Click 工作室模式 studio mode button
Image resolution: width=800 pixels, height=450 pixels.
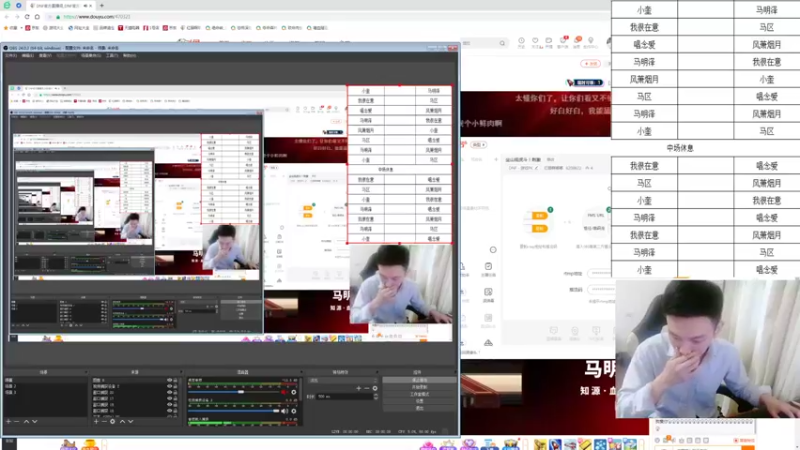[x=419, y=394]
